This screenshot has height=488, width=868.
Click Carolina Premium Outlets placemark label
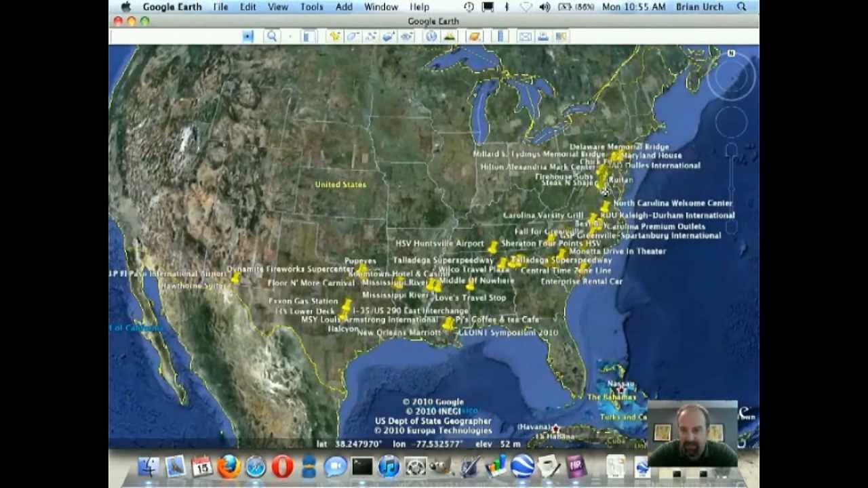655,226
